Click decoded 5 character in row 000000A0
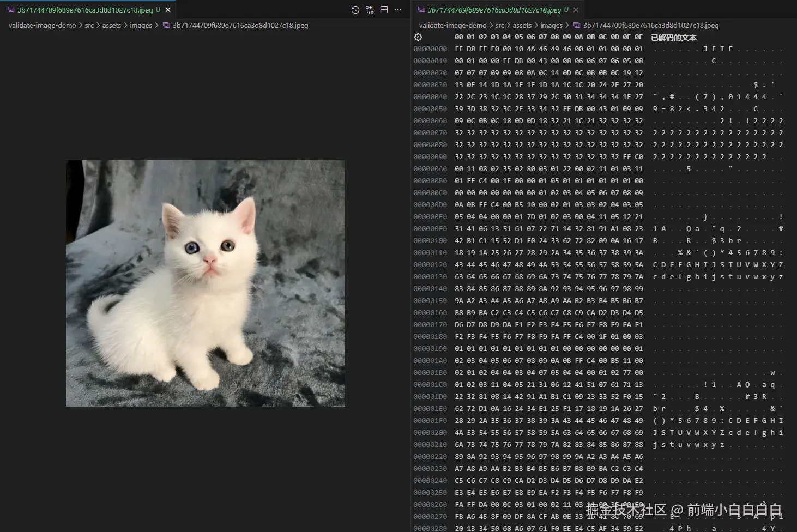Screen dimensions: 797x532 689,169
